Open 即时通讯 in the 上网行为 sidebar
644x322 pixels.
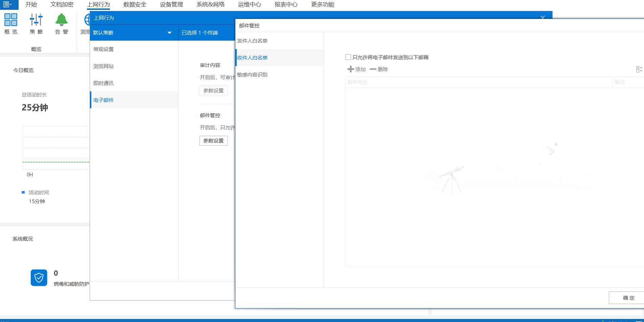(x=134, y=83)
